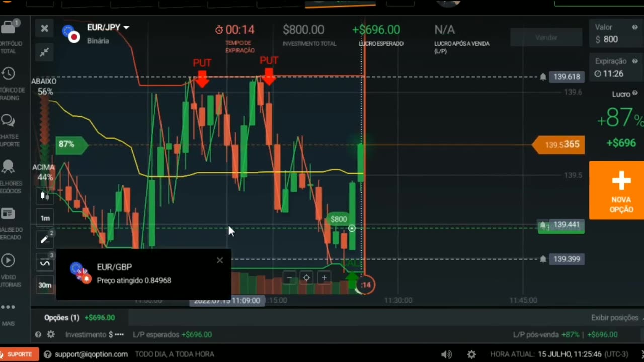Open Análise do Mercado news icon
This screenshot has width=644, height=362.
point(8,214)
